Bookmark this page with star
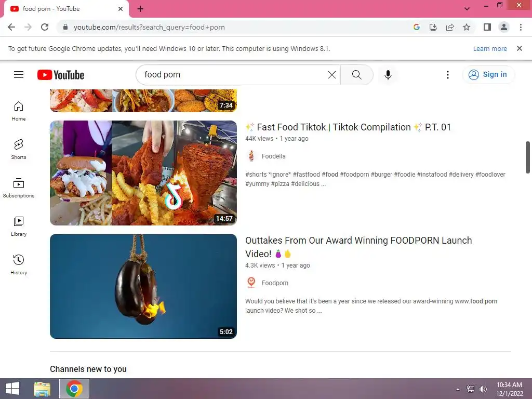Screen dimensions: 532x399 (467, 27)
